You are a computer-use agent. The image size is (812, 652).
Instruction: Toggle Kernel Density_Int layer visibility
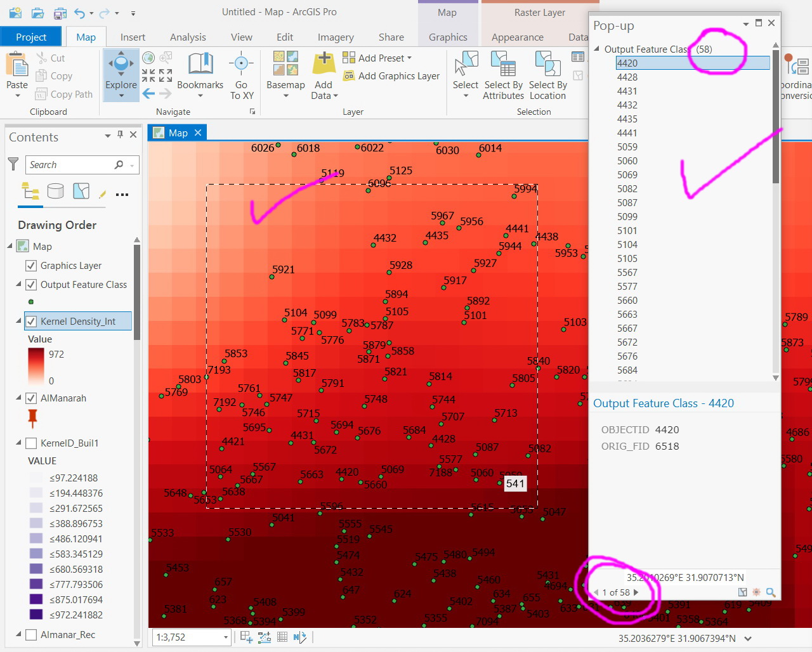coord(30,322)
